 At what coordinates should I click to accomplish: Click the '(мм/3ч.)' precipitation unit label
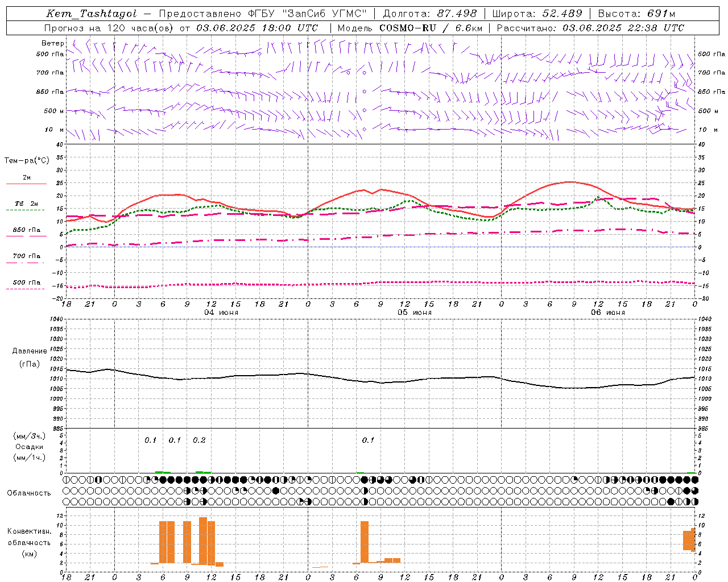point(30,436)
